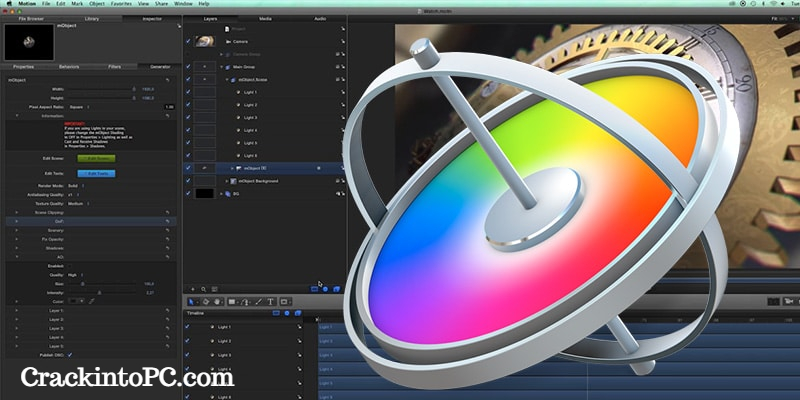800x400 pixels.
Task: Open the Object menu
Action: [97, 4]
